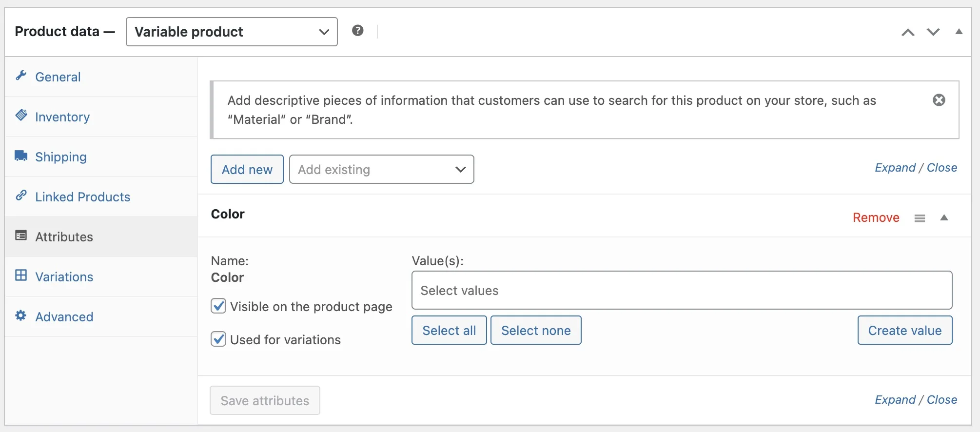Toggle Visible on the product page checkbox

pyautogui.click(x=218, y=306)
